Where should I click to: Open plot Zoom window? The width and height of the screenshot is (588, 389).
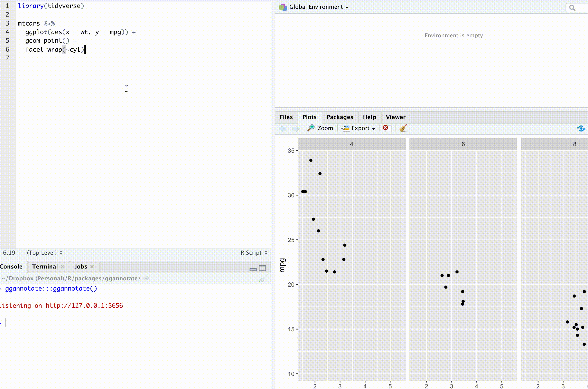[x=320, y=128]
